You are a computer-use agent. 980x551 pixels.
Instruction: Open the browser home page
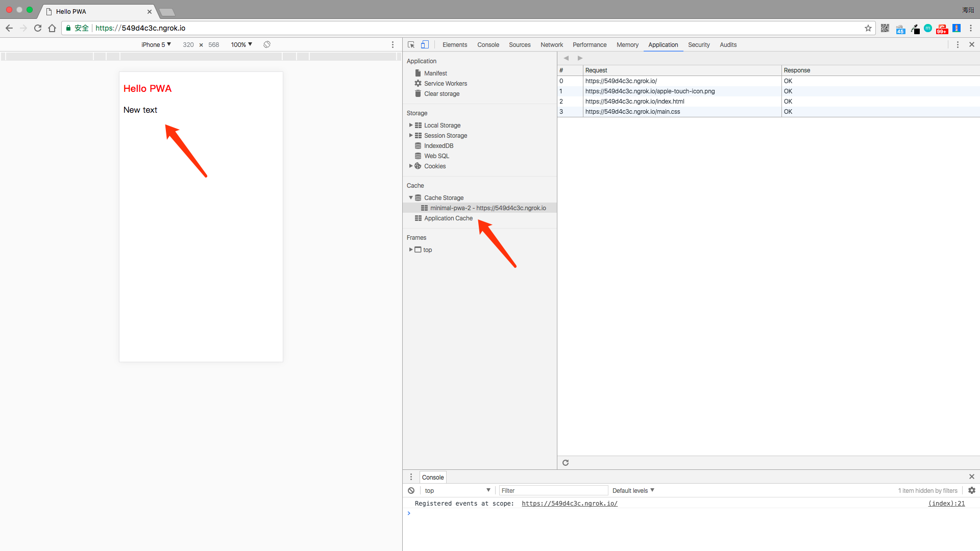(52, 28)
